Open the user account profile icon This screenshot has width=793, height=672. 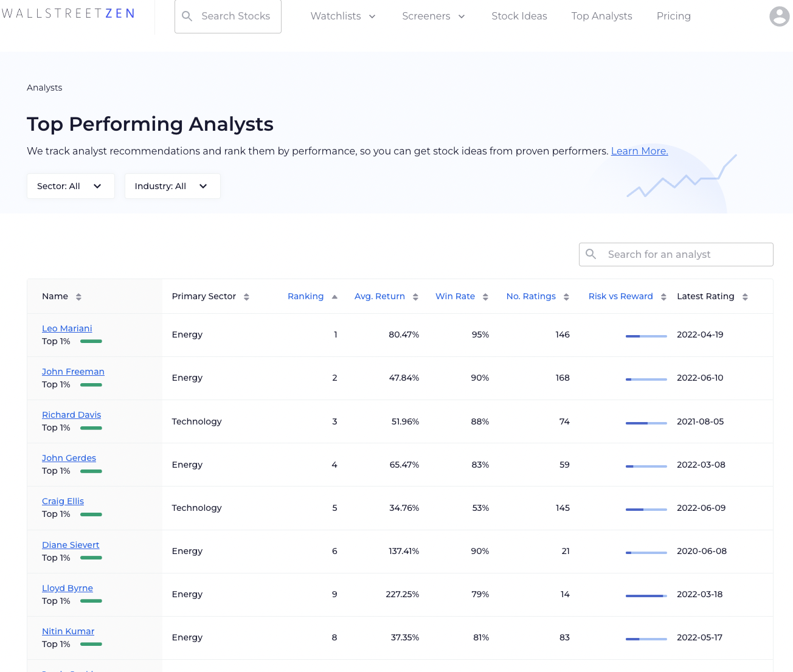tap(779, 16)
